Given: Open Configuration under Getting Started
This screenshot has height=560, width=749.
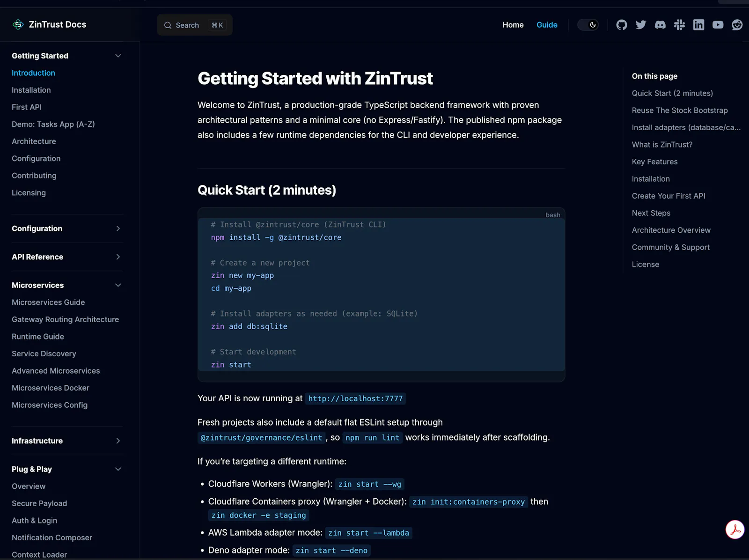Looking at the screenshot, I should tap(36, 158).
